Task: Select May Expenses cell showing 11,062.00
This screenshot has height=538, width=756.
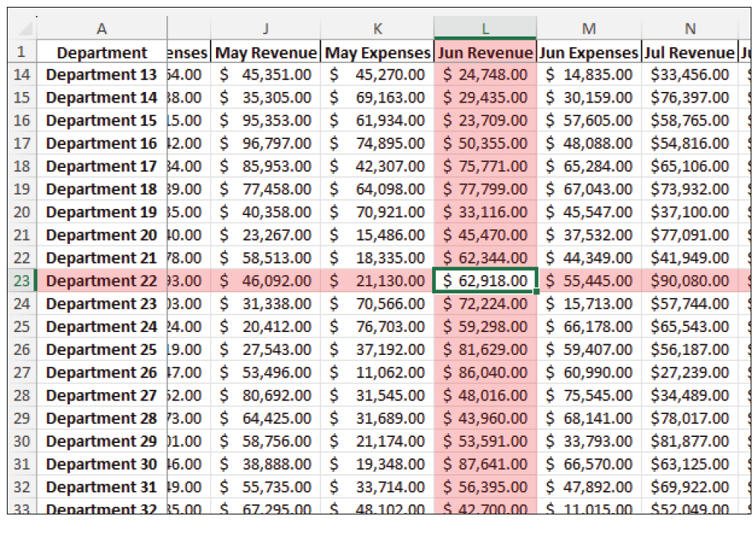Action: [x=377, y=372]
